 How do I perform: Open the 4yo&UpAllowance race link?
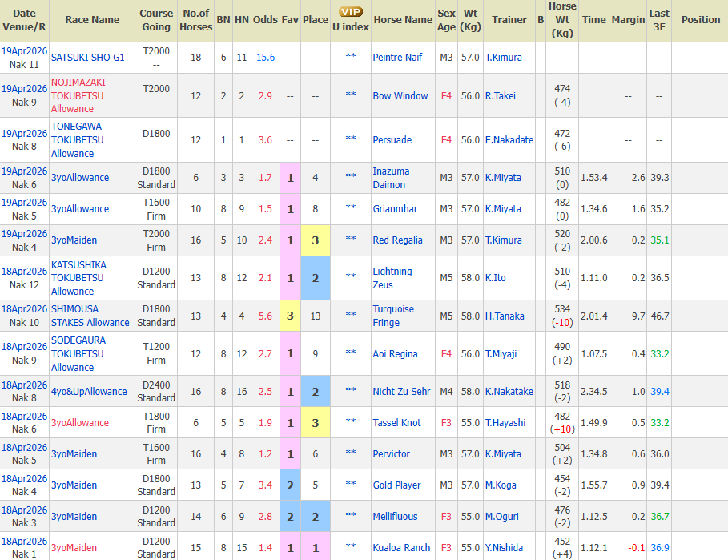pyautogui.click(x=89, y=392)
